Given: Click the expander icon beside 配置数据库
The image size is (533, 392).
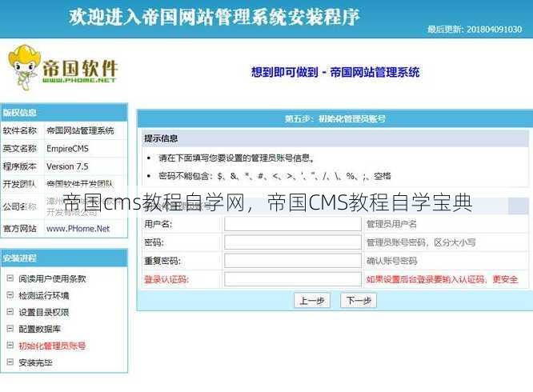Looking at the screenshot, I should click(10, 329).
